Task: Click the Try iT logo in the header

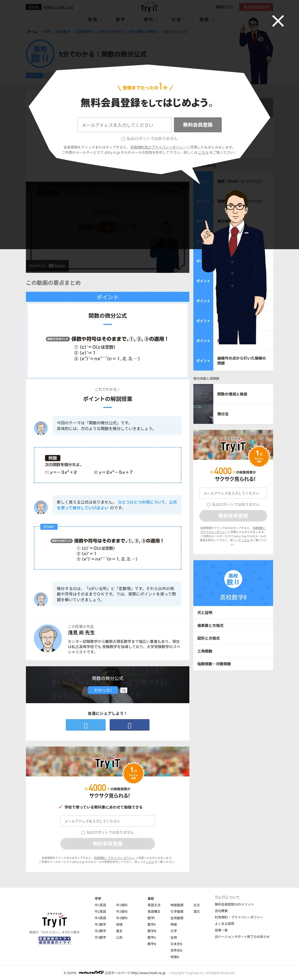Action: [x=149, y=7]
